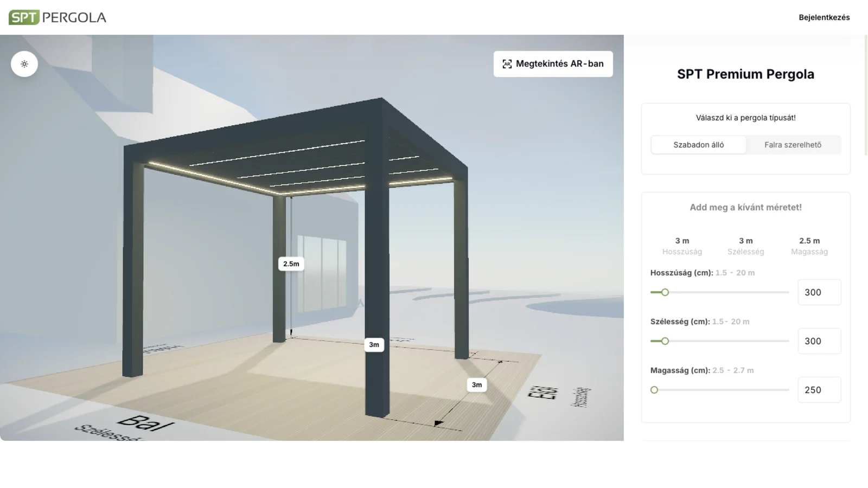Toggle the sun lighting icon button
The height and width of the screenshot is (488, 868).
tap(24, 64)
